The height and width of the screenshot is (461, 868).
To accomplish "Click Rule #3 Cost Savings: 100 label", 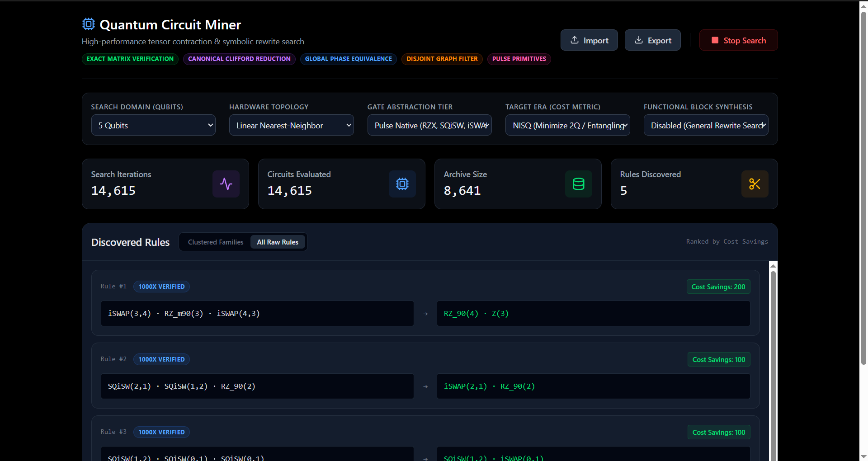I will (x=719, y=432).
